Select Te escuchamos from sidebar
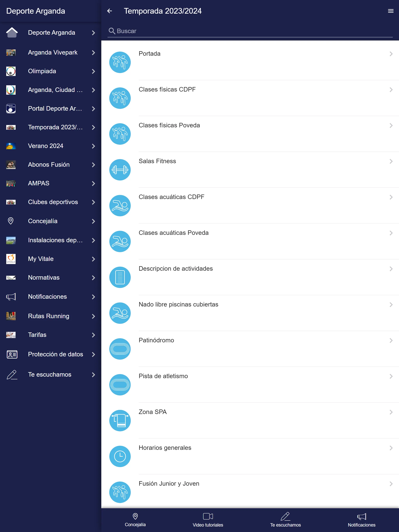This screenshot has height=532, width=399. (x=50, y=374)
